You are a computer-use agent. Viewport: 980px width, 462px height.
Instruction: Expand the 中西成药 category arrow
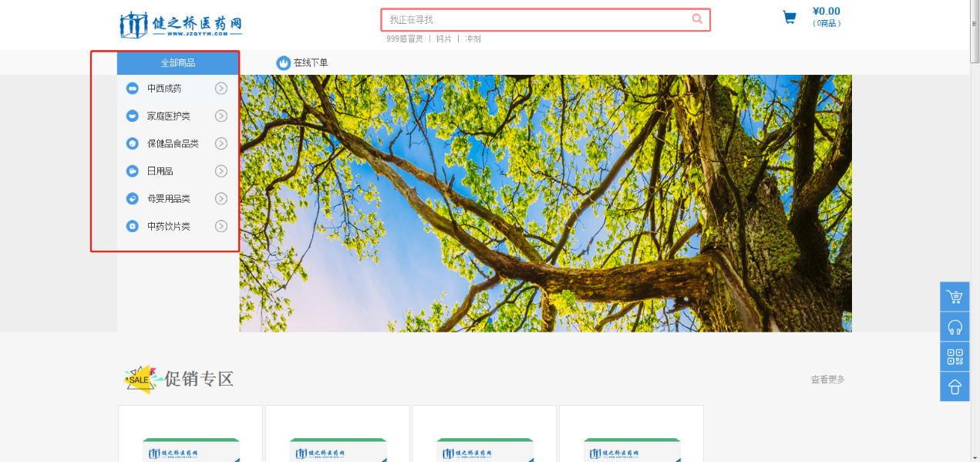coord(221,89)
